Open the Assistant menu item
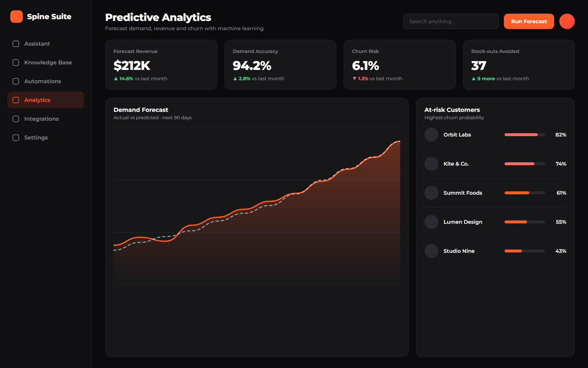 coord(46,44)
